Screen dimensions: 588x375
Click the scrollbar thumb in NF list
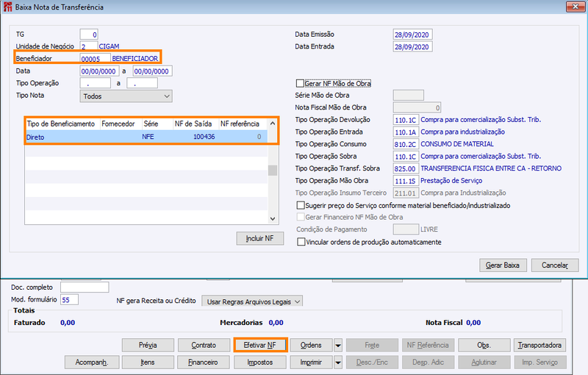coord(273,171)
